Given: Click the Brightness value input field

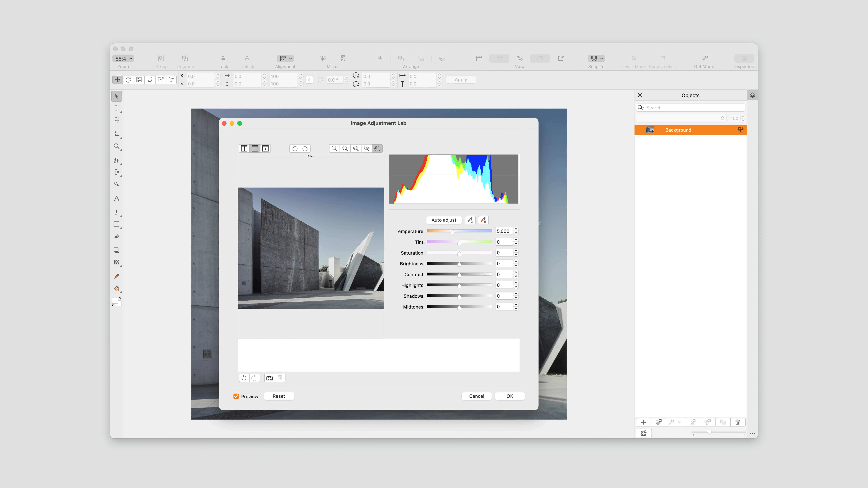Looking at the screenshot, I should [504, 264].
